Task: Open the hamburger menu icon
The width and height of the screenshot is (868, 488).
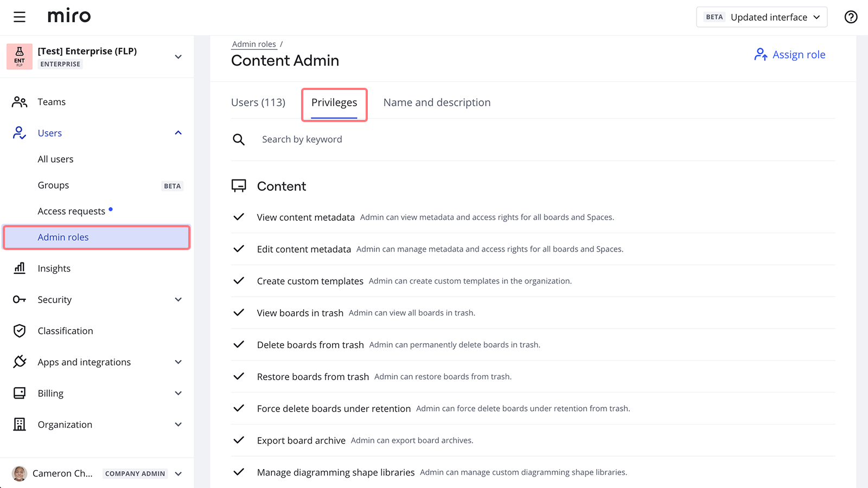Action: [x=20, y=17]
